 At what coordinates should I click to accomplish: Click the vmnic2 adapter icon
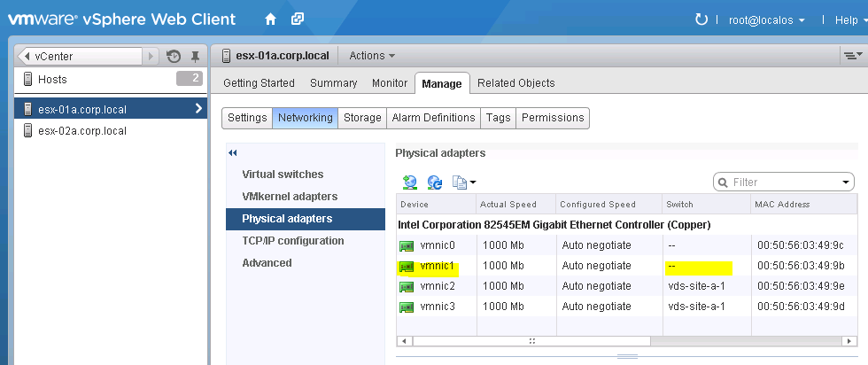coord(407,286)
